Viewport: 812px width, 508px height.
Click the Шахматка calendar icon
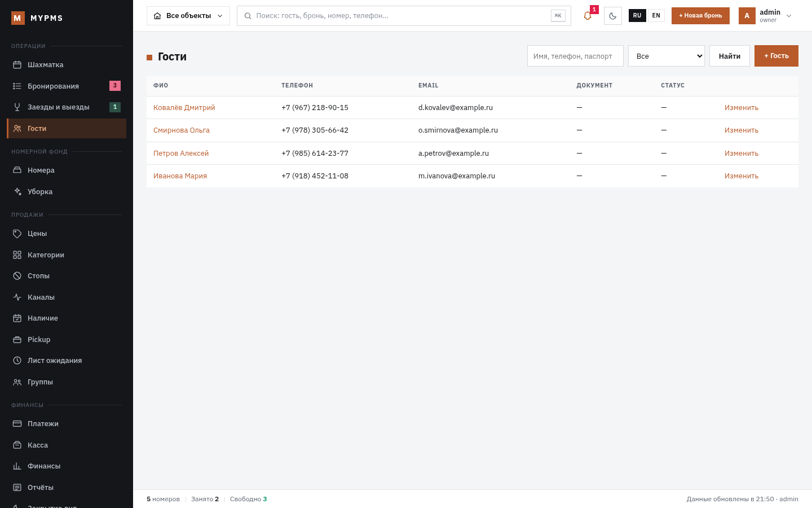click(x=17, y=65)
